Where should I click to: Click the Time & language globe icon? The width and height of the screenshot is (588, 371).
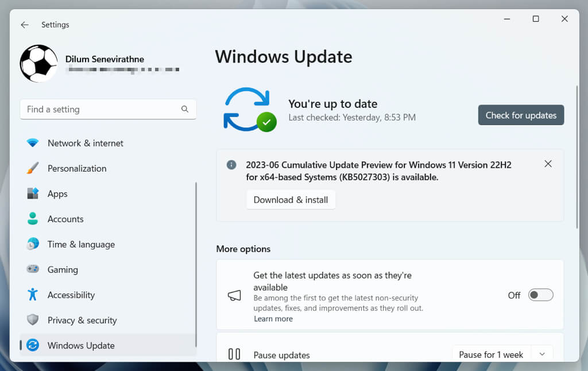tap(33, 244)
